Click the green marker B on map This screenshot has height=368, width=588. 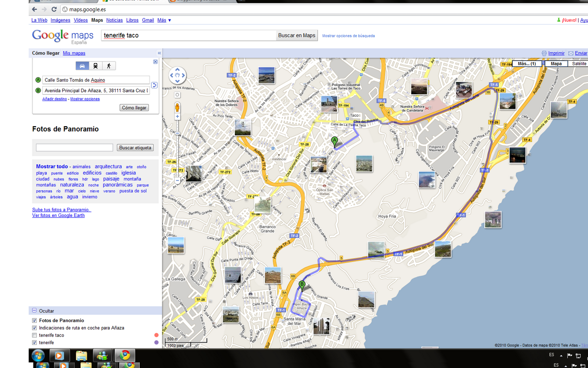302,285
